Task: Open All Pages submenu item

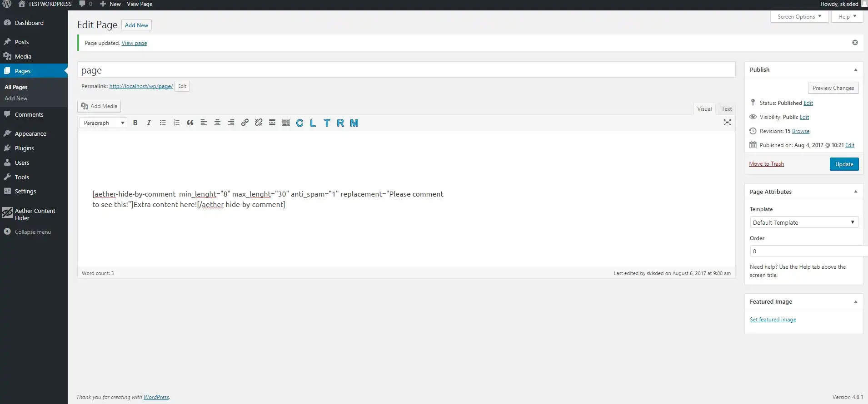Action: tap(16, 87)
